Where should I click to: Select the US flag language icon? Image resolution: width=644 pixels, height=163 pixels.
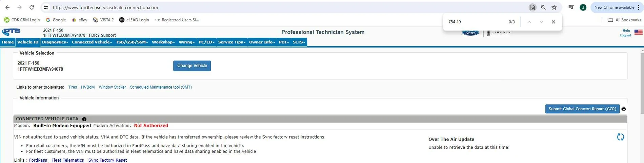(639, 32)
